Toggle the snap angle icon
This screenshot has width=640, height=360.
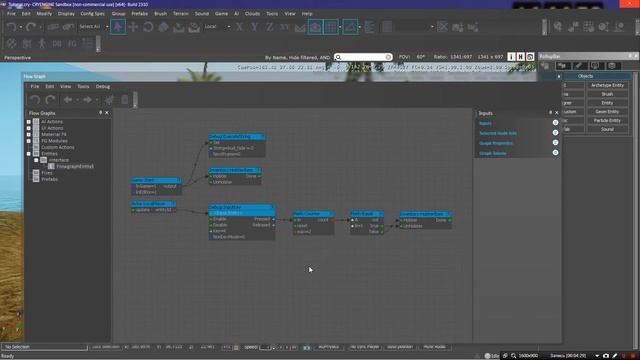(350, 27)
